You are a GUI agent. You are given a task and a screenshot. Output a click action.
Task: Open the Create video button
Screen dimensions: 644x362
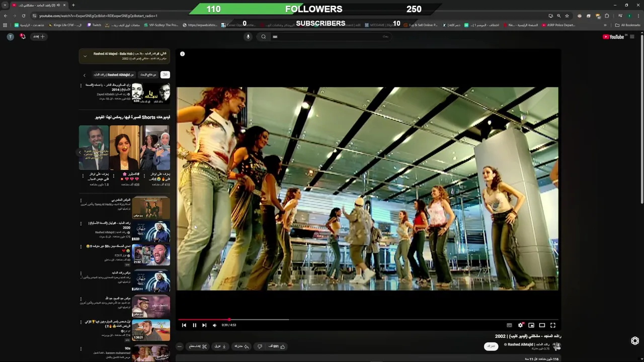tap(39, 37)
